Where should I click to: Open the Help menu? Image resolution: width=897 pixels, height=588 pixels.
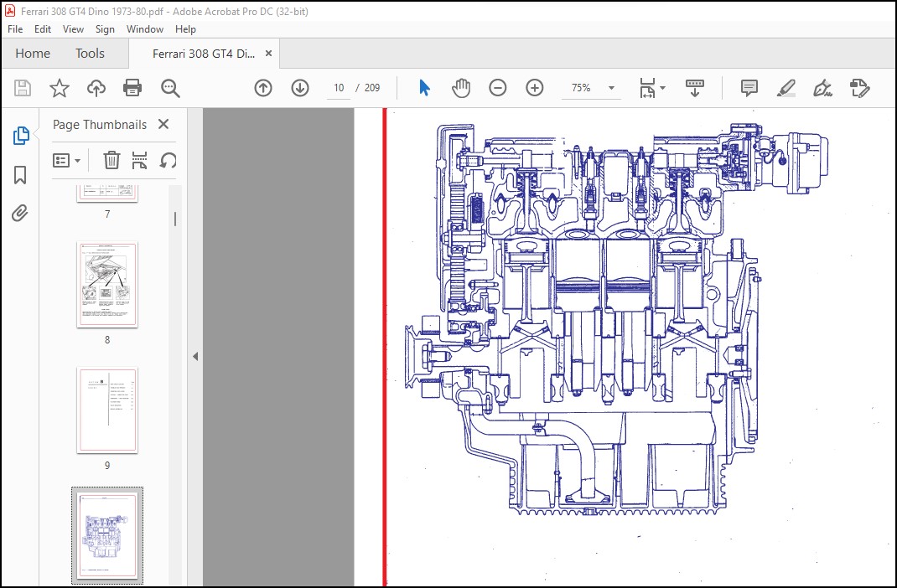coord(185,29)
